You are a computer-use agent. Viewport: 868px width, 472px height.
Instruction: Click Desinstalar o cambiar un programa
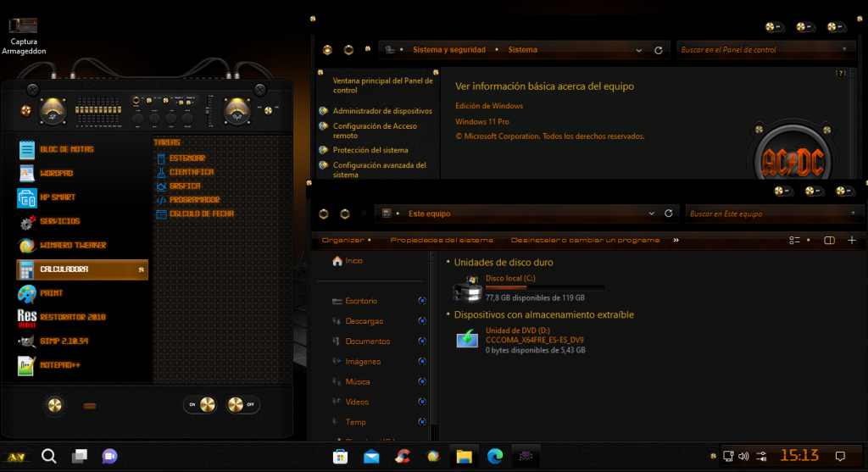pos(585,240)
